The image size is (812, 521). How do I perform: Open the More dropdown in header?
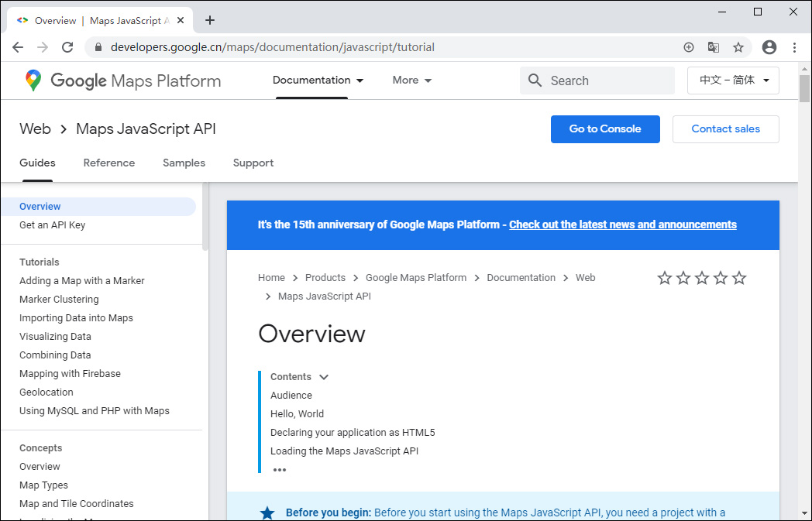(x=411, y=81)
